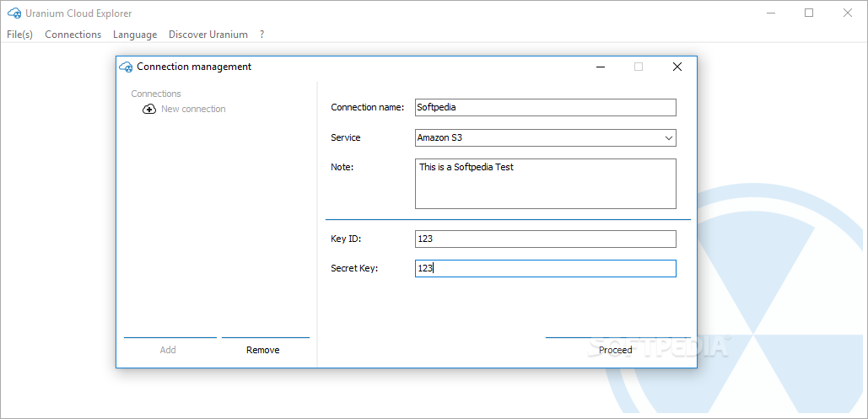868x419 pixels.
Task: Close the Uranium Cloud Explorer window
Action: click(x=848, y=13)
